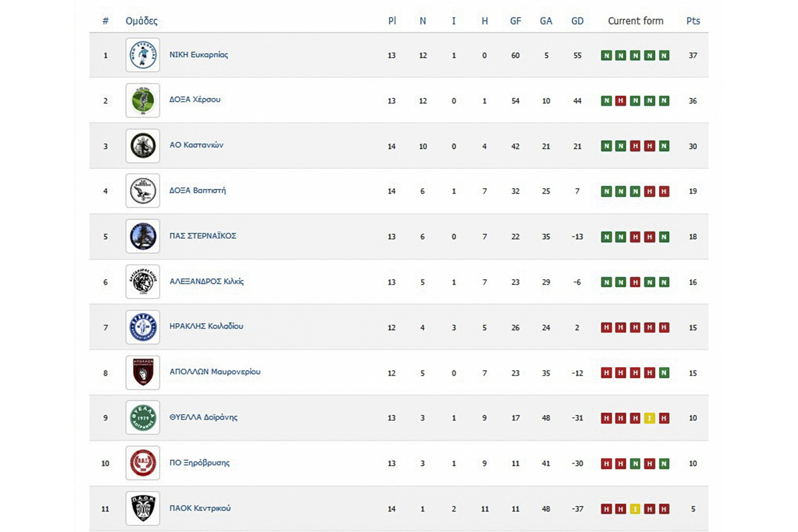Open the ΑΟ Καστανιών club badge
The width and height of the screenshot is (798, 532).
pyautogui.click(x=142, y=146)
